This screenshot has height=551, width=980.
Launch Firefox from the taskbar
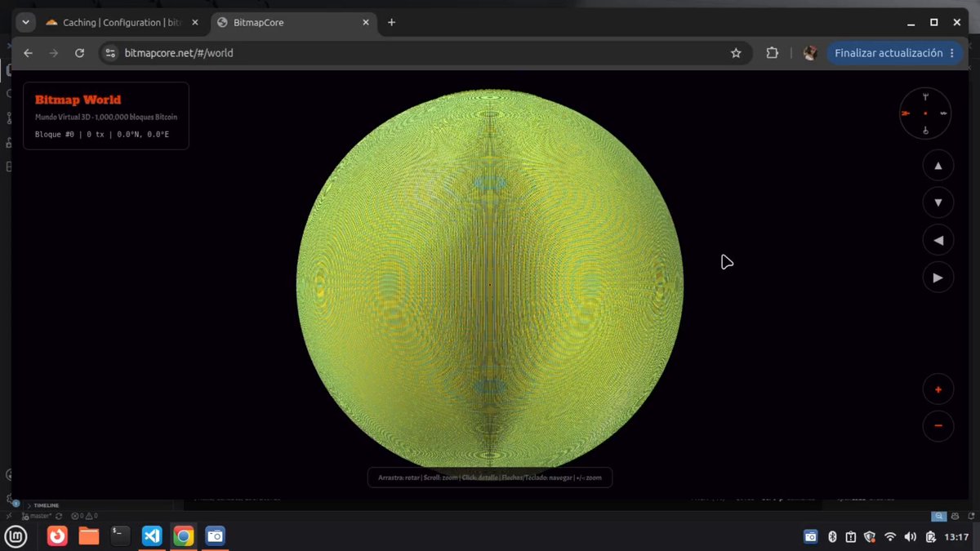[x=57, y=536]
